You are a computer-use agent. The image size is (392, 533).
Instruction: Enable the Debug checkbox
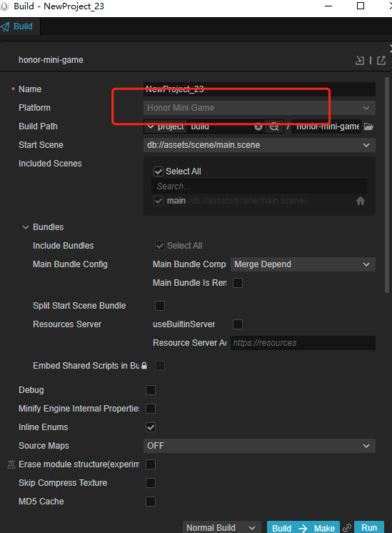coord(151,390)
